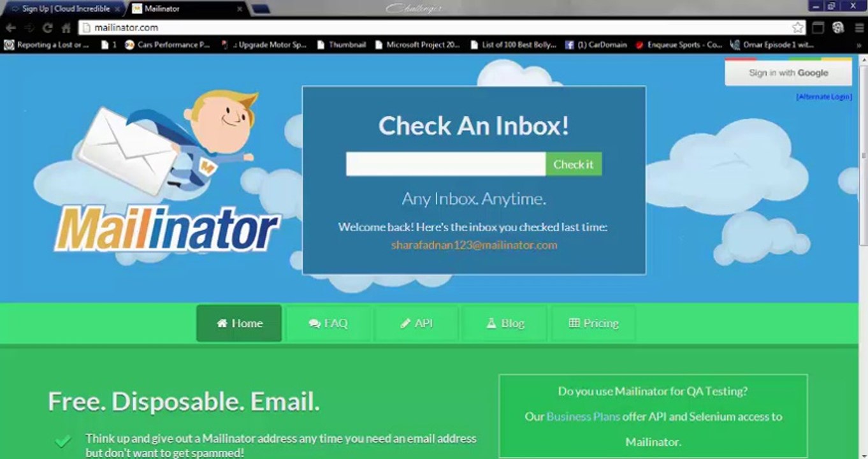The width and height of the screenshot is (868, 459).
Task: Reload the page with the refresh icon
Action: pyautogui.click(x=47, y=28)
